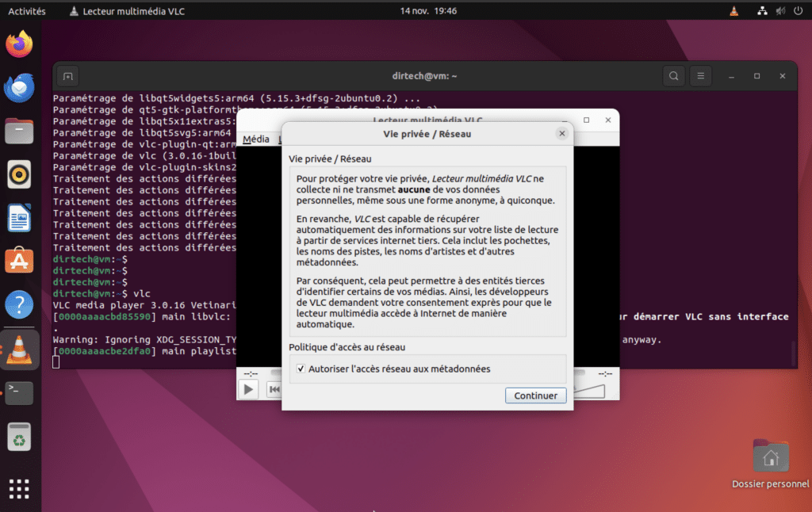
Task: Click the muted volume icon in top bar
Action: [780, 11]
